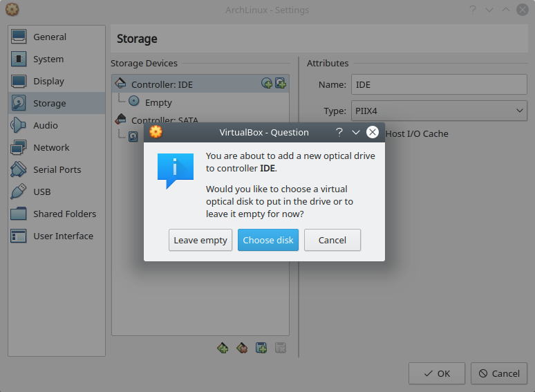Screen dimensions: 535x392
Task: Select the Empty optical drive row
Action: point(200,102)
